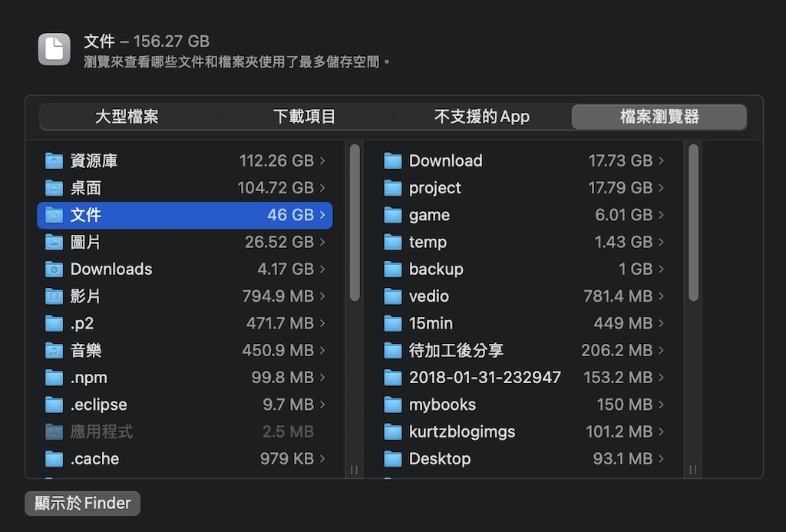Click the left column resize handle
This screenshot has width=786, height=532.
pyautogui.click(x=355, y=469)
